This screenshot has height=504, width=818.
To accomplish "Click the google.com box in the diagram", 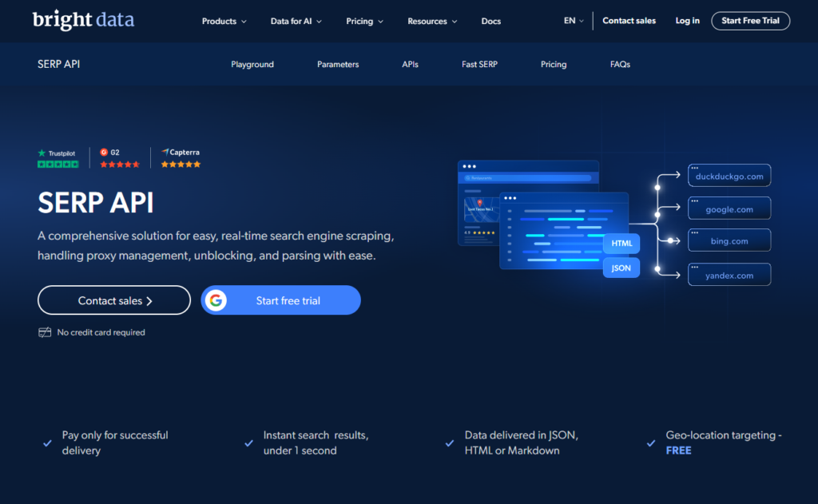I will (x=729, y=208).
